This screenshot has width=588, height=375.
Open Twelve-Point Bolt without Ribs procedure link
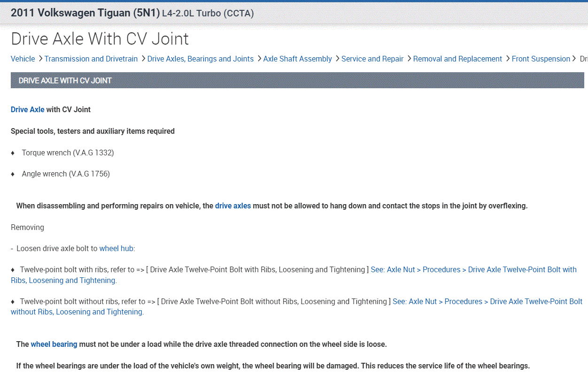pyautogui.click(x=487, y=301)
